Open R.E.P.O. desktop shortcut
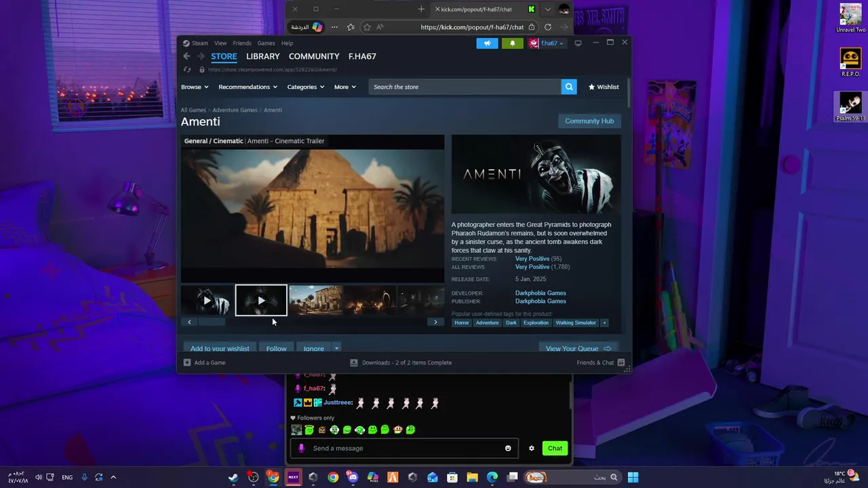This screenshot has height=488, width=868. point(850,62)
